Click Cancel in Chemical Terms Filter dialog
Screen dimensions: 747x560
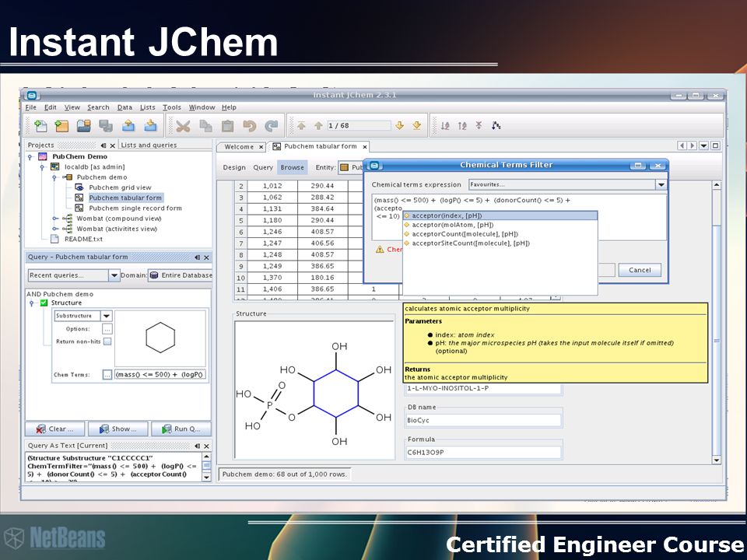(x=640, y=270)
